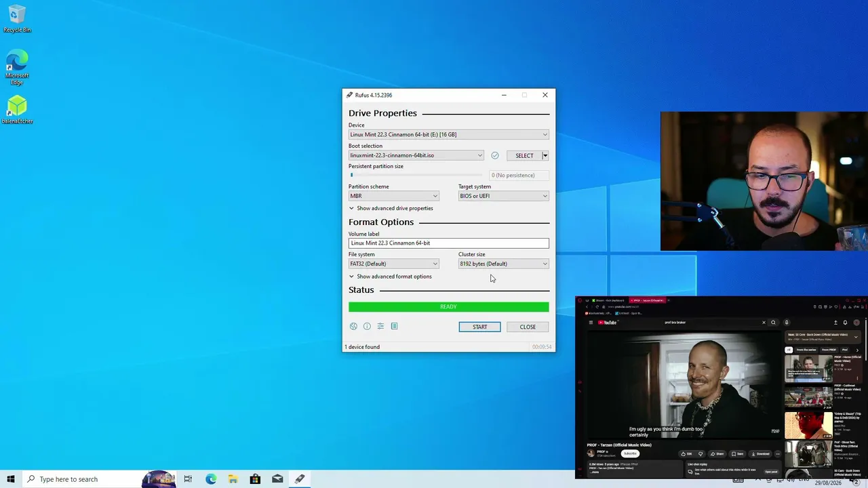Viewport: 868px width, 488px height.
Task: Click the SELECT button to choose an ISO
Action: (524, 156)
